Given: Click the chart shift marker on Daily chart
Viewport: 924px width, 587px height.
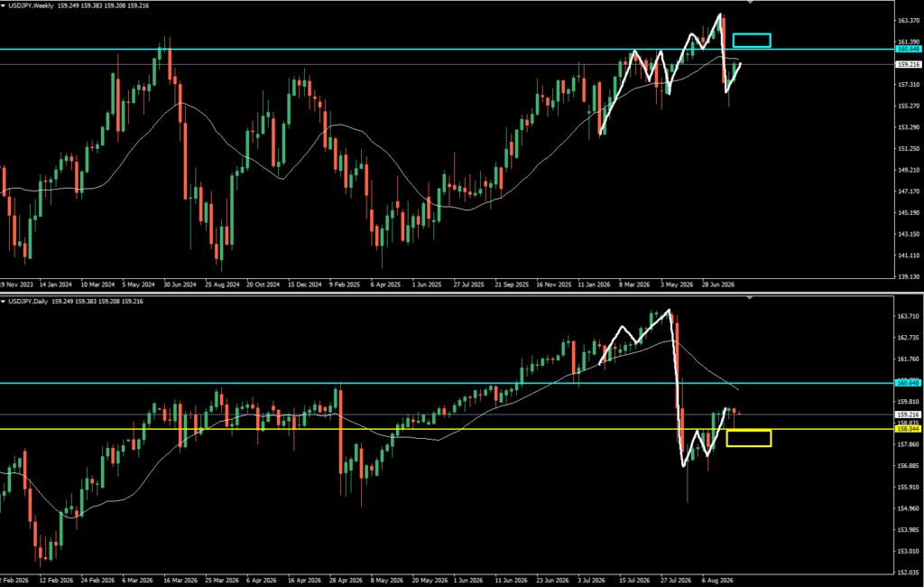Looking at the screenshot, I should 750,299.
